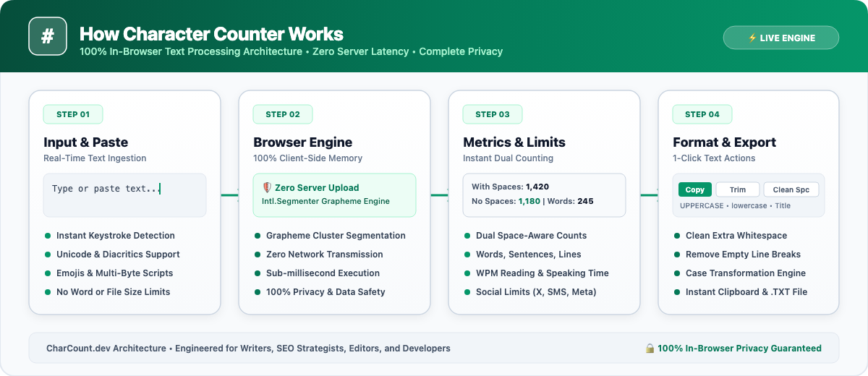Click 'Real-Time Text Ingestion' subtitle

coord(95,158)
